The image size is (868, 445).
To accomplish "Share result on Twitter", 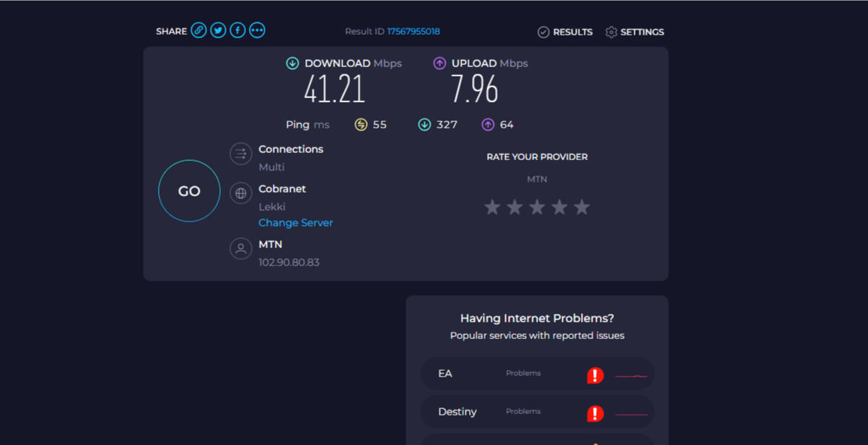I will (x=218, y=30).
